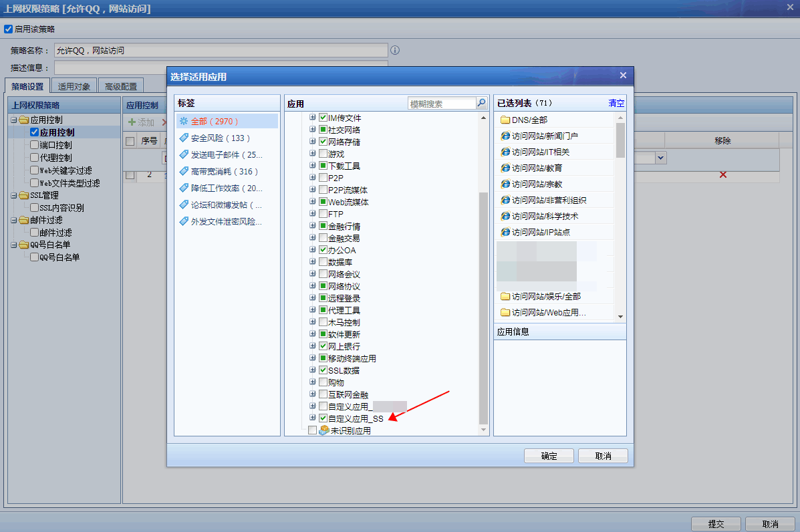Open the 高级配置 tab
Viewport: 800px width, 532px height.
click(x=121, y=86)
